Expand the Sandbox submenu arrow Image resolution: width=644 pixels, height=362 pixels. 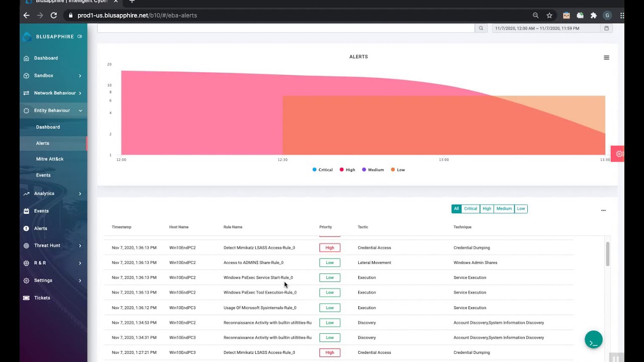[80, 76]
